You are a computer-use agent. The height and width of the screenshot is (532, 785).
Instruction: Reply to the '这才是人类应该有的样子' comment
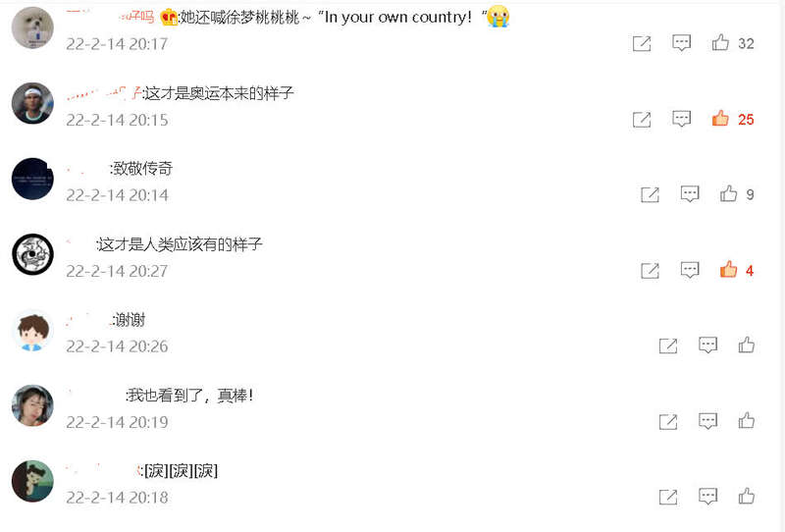[690, 271]
